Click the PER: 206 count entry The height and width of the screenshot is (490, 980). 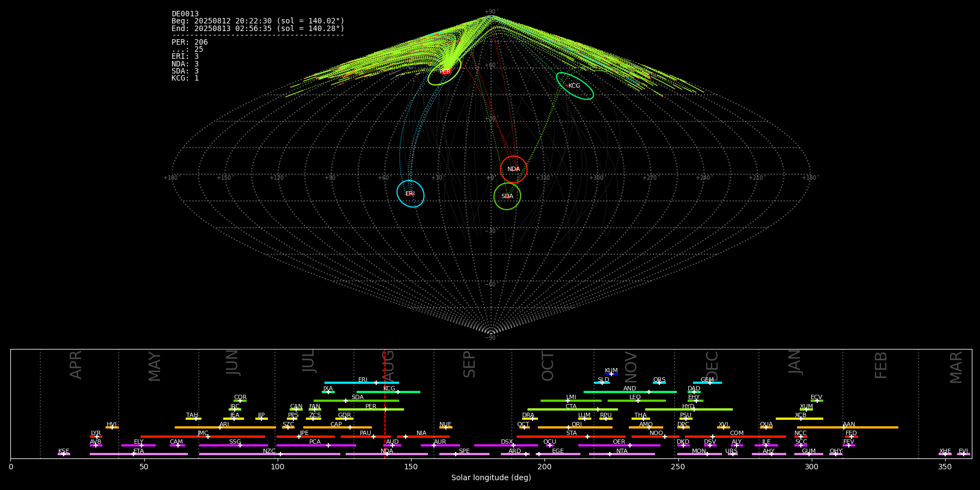click(x=189, y=42)
